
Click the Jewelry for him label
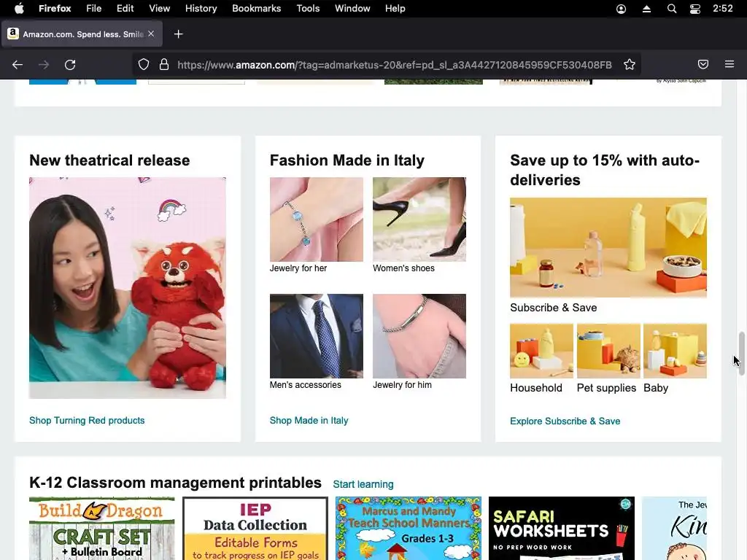coord(402,385)
